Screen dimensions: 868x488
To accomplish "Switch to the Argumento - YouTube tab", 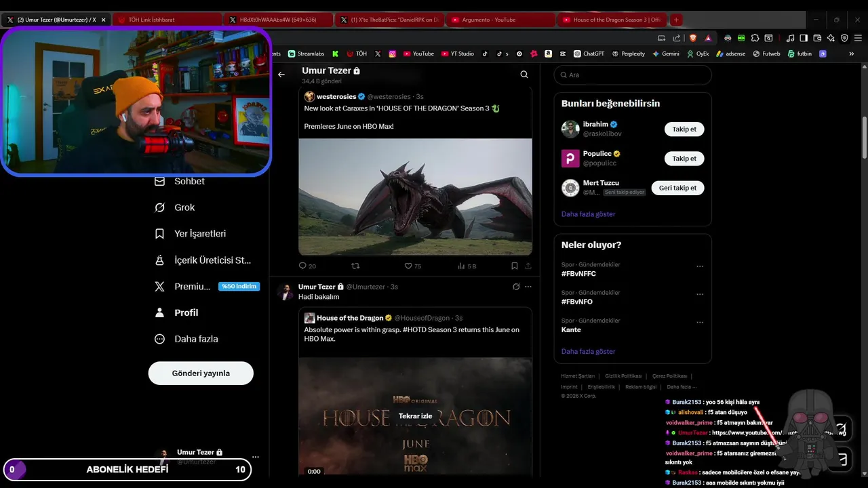I will coord(500,20).
